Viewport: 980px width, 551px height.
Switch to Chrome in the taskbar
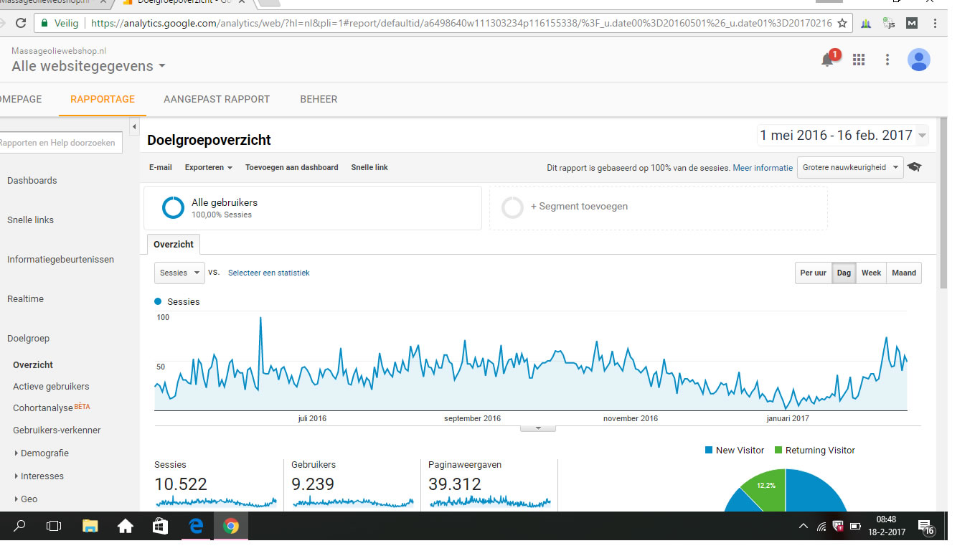[x=230, y=527]
